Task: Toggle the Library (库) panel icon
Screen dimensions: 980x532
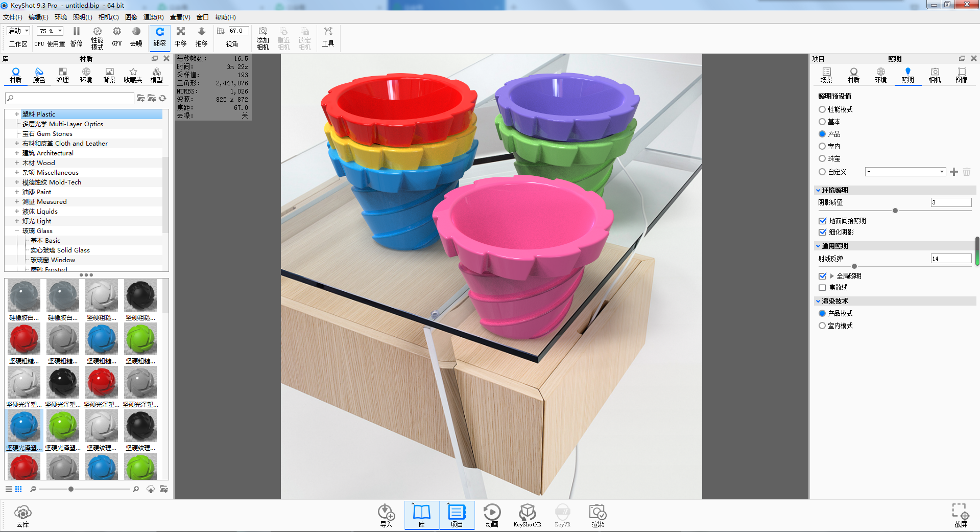Action: tap(422, 515)
